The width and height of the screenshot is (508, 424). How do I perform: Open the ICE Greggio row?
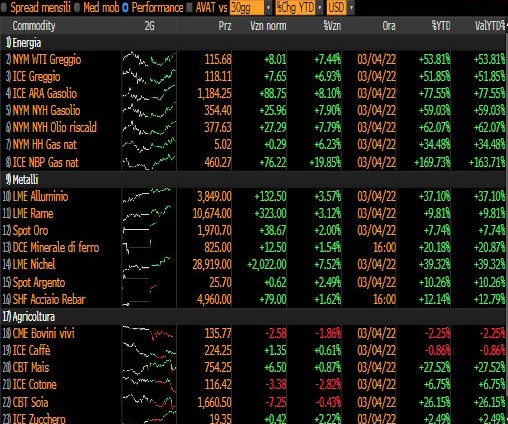tap(254, 76)
